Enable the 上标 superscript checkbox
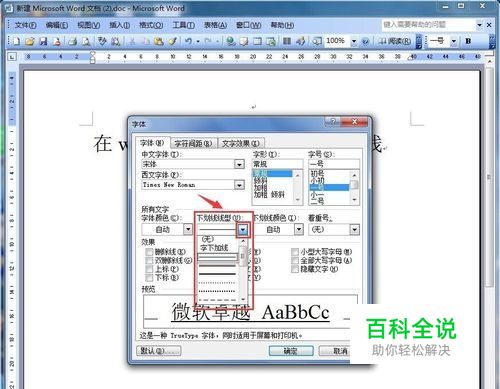500x389 pixels. (149, 269)
